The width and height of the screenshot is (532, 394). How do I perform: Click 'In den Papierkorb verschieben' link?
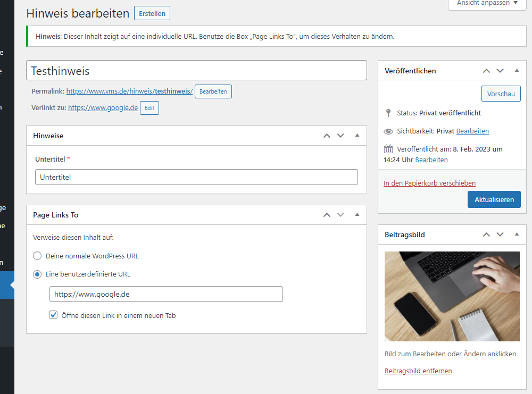pyautogui.click(x=429, y=183)
